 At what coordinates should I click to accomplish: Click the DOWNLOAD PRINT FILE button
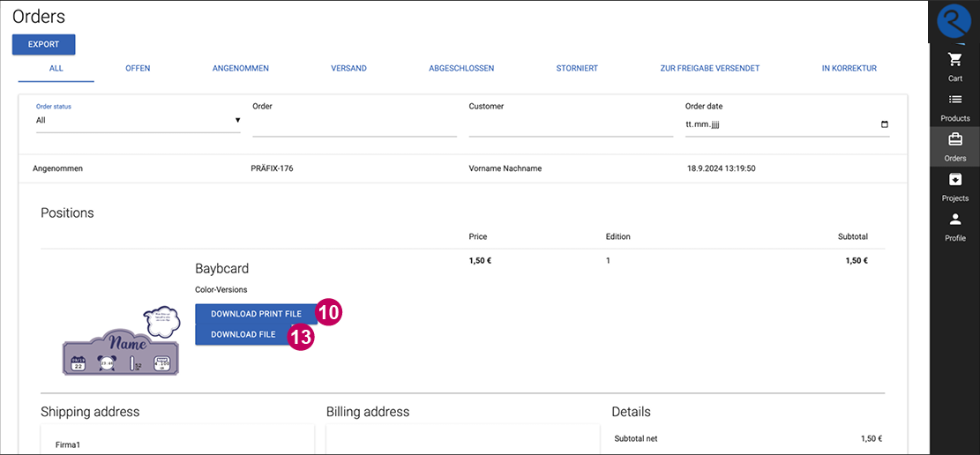255,314
